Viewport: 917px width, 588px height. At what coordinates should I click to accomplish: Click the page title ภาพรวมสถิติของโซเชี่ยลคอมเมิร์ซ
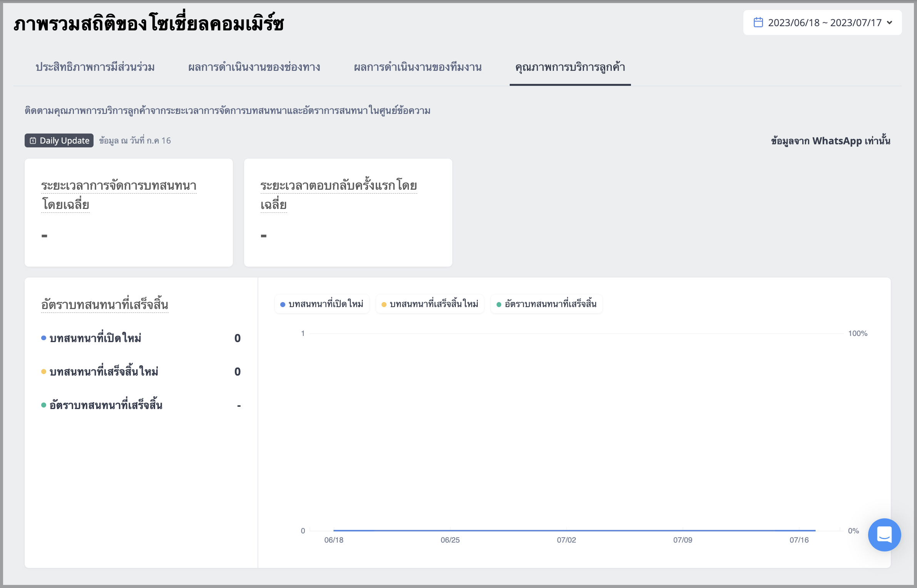149,23
